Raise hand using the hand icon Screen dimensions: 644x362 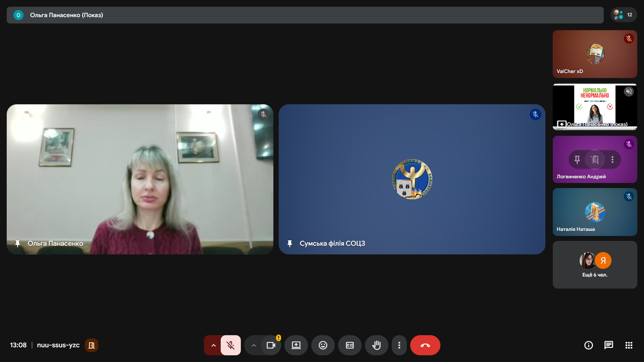[x=376, y=345]
